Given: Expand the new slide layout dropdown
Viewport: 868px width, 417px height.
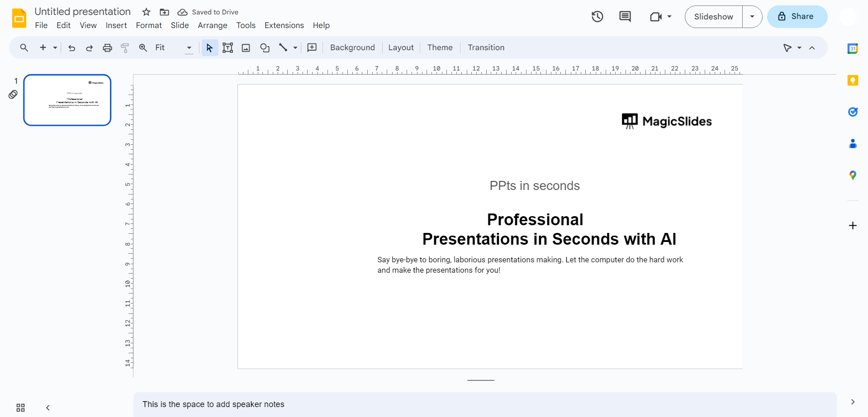Looking at the screenshot, I should 55,48.
